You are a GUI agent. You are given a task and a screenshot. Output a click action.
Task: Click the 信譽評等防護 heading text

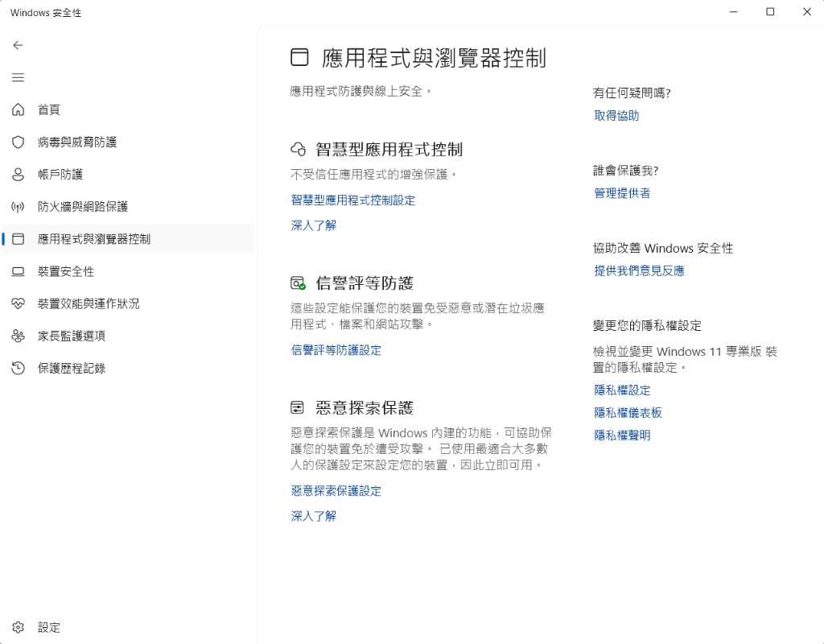(x=365, y=284)
